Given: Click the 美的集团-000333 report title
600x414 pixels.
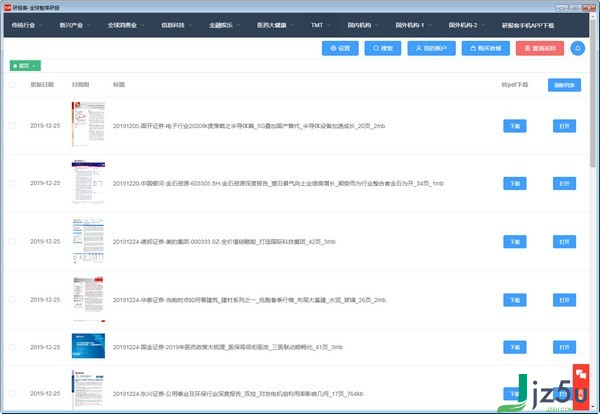Looking at the screenshot, I should click(224, 242).
